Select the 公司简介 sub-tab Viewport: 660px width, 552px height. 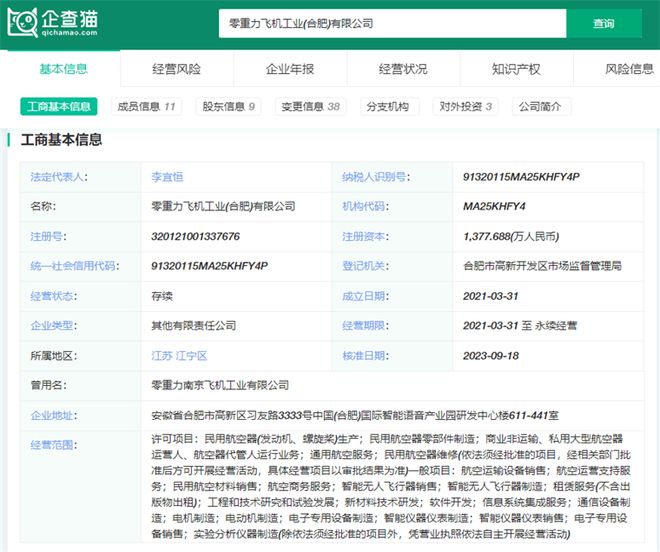(540, 107)
